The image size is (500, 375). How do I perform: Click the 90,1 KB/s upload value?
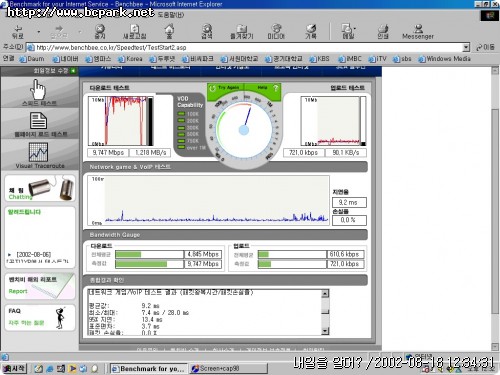point(345,153)
